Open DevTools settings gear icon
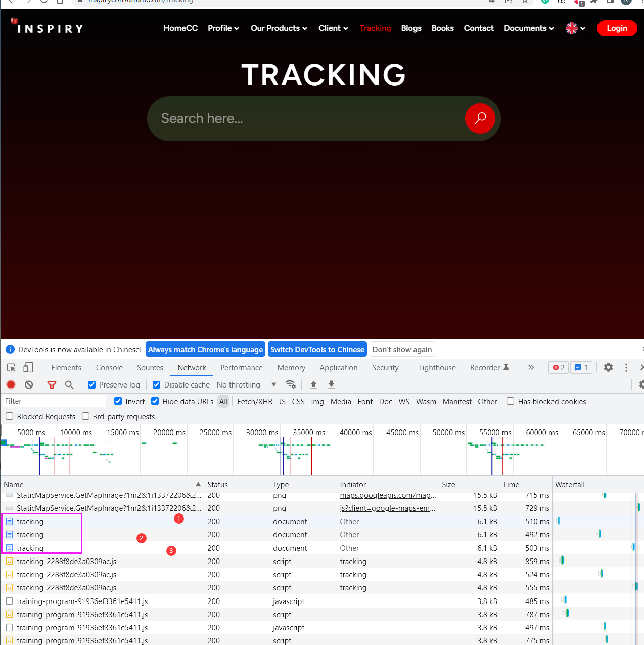The width and height of the screenshot is (644, 645). coord(608,368)
